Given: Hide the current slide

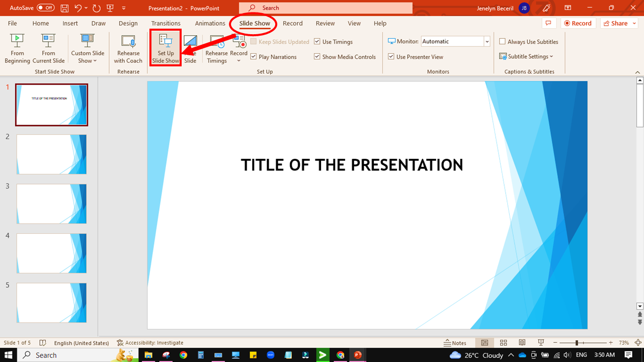Looking at the screenshot, I should (190, 48).
